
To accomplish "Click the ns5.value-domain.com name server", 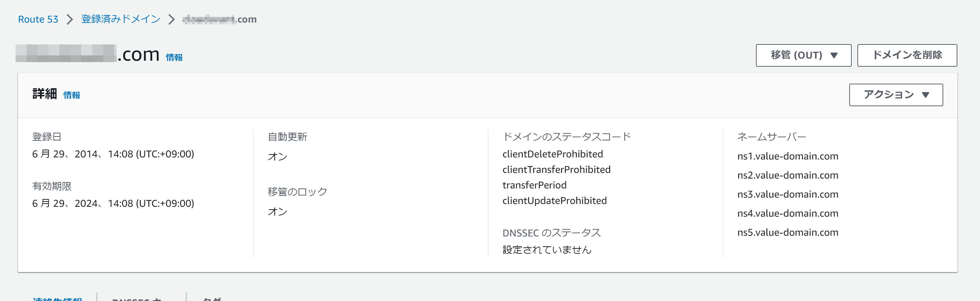I will 787,232.
